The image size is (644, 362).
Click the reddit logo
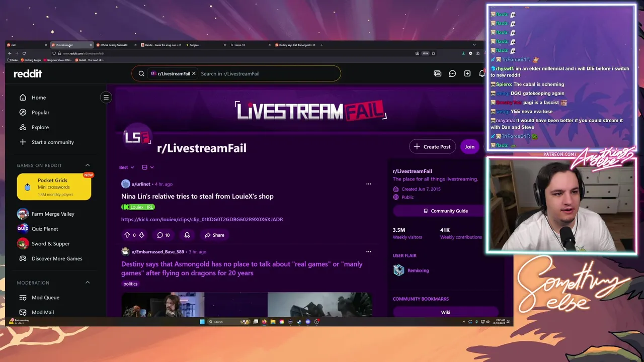point(28,73)
